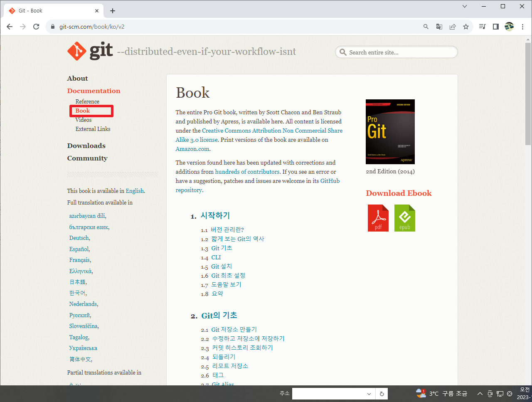Open the media control playlist icon
The image size is (532, 402).
pos(482,27)
